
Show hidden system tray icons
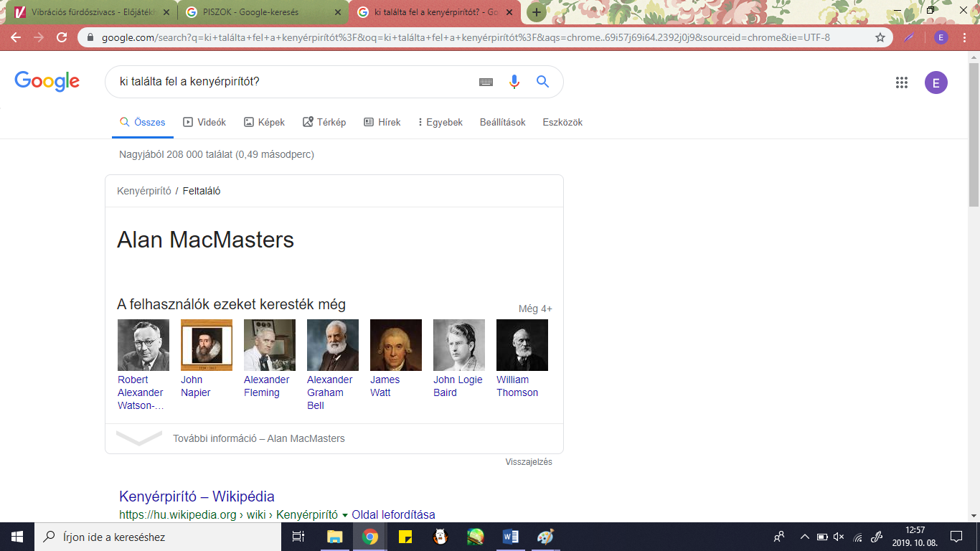tap(804, 537)
